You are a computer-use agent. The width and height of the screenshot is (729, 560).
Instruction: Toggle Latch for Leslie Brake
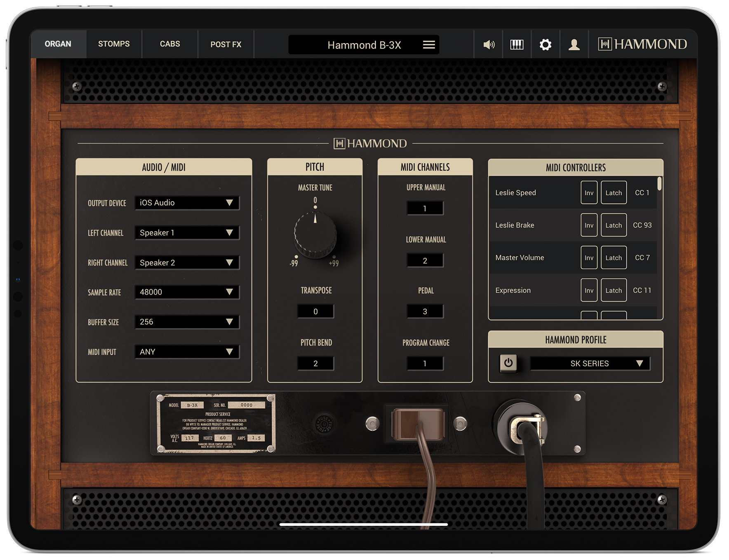(x=614, y=225)
